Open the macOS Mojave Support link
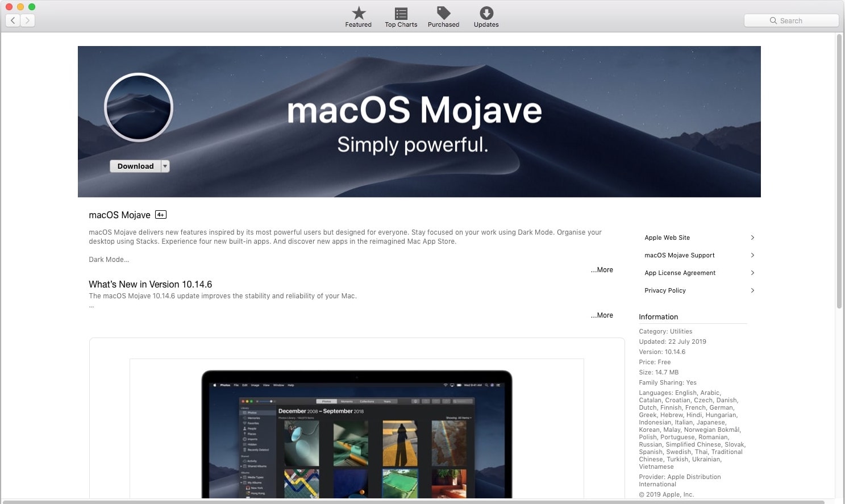The image size is (845, 504). point(680,255)
